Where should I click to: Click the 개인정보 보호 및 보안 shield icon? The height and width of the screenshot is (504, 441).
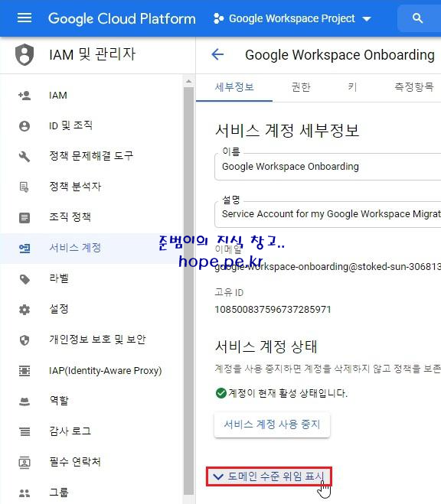point(24,340)
